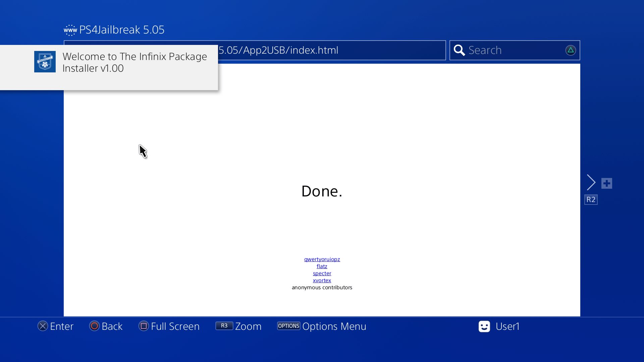Click the R3 Zoom button icon

click(224, 326)
